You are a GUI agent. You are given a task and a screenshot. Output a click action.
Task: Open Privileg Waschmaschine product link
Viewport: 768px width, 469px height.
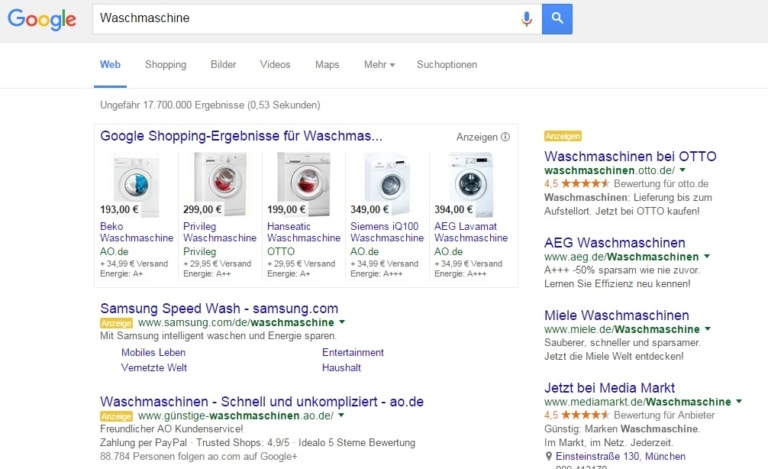[220, 232]
